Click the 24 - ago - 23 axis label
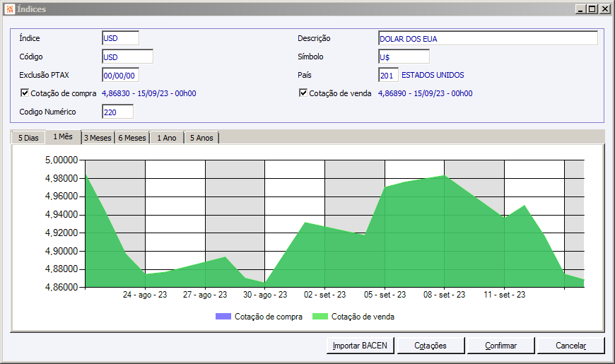This screenshot has width=615, height=364. point(145,295)
